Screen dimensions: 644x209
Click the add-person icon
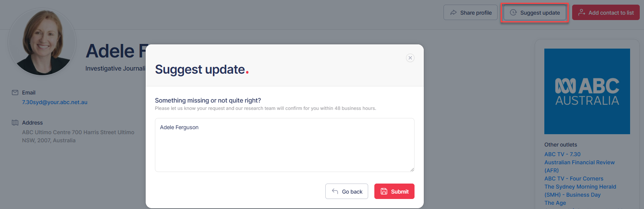coord(581,13)
